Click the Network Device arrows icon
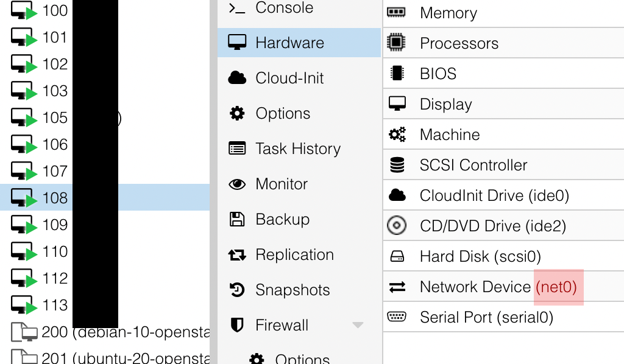624x364 pixels. pos(397,287)
